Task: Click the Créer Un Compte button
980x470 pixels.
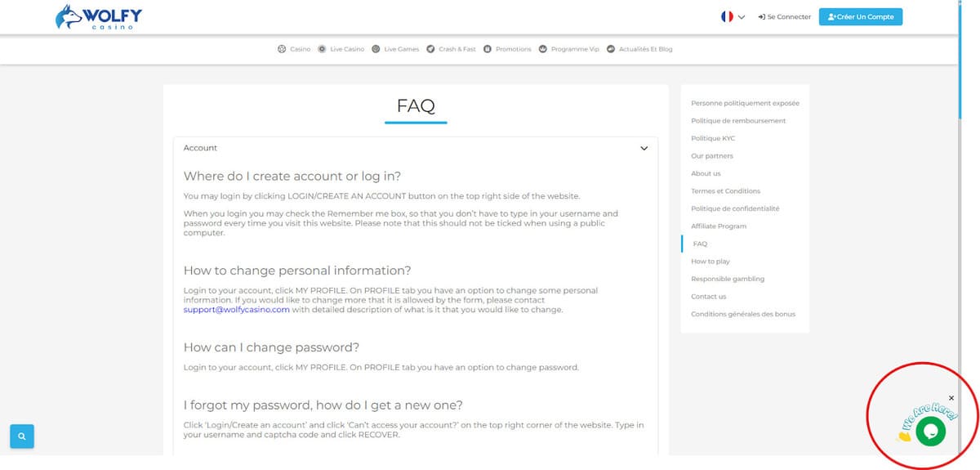Action: click(x=861, y=16)
